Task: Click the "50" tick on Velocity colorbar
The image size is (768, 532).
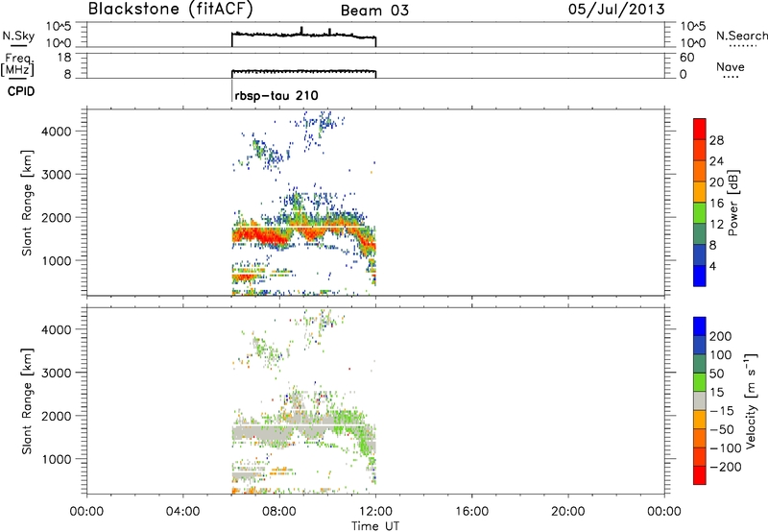Action: click(x=716, y=374)
